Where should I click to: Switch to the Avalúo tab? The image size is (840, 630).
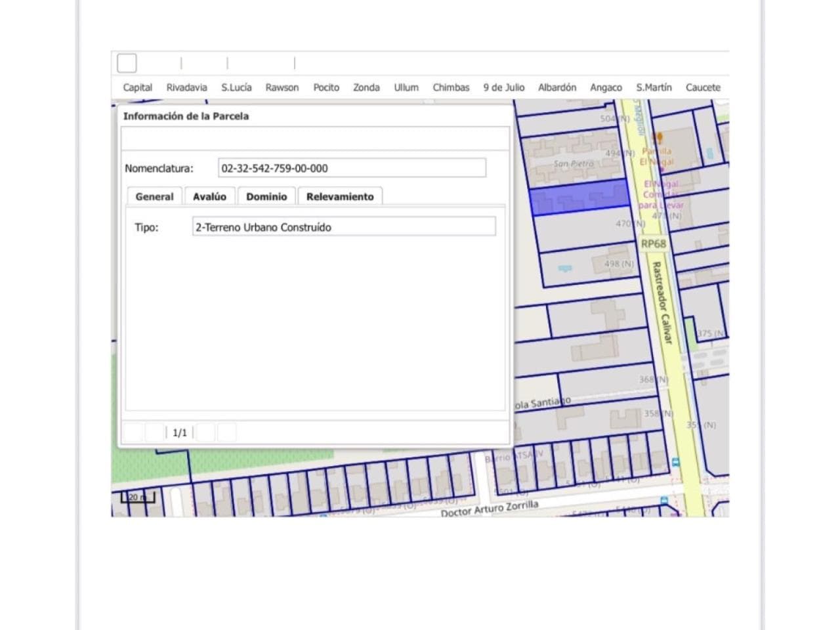pos(209,197)
